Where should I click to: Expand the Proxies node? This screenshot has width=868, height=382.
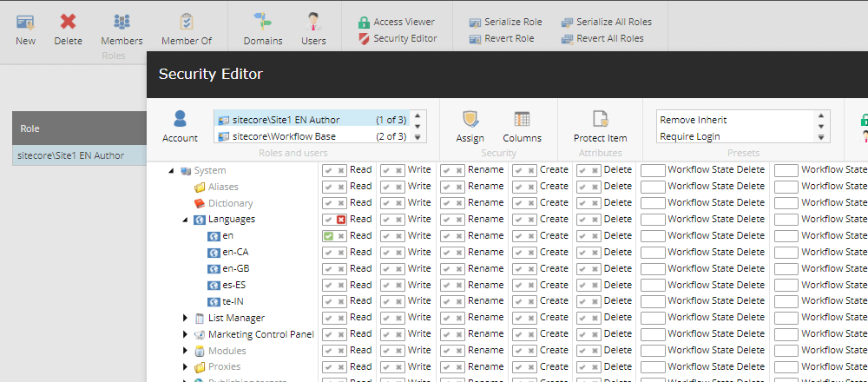click(186, 366)
